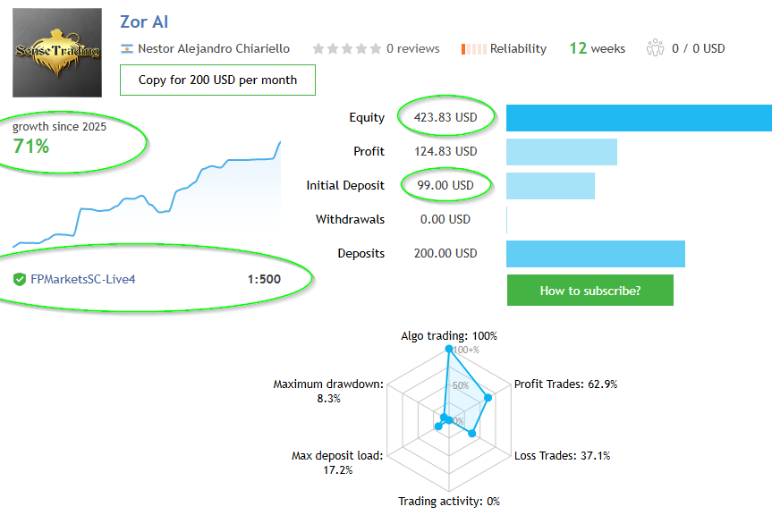Click the first rating star
This screenshot has height=532, width=772.
coord(318,49)
